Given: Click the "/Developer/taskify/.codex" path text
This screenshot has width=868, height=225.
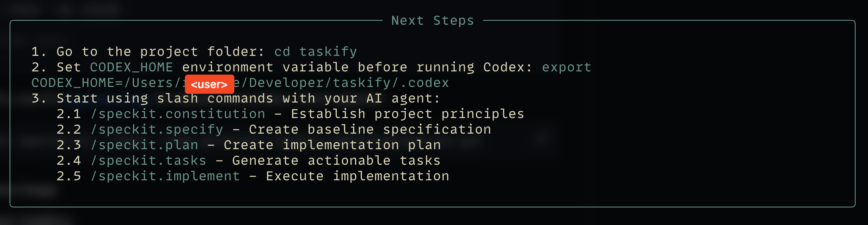Looking at the screenshot, I should [345, 83].
